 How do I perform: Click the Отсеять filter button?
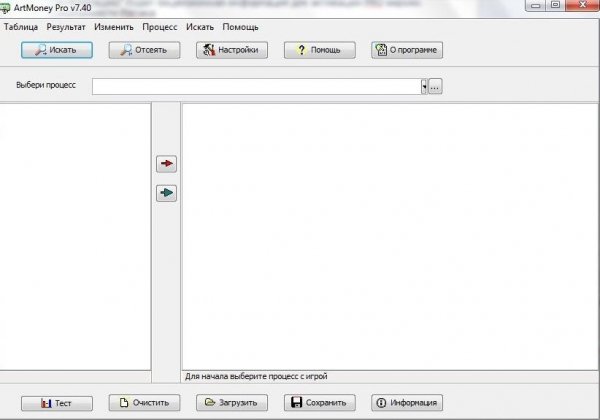(x=144, y=50)
